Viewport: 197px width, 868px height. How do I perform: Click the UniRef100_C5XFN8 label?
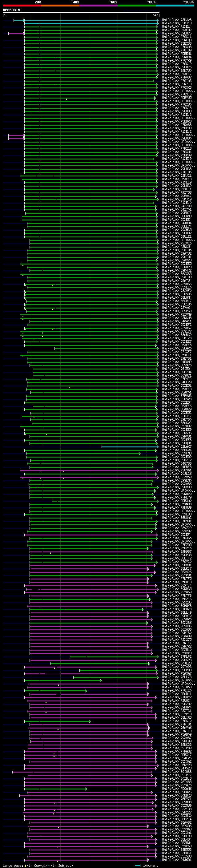point(176,454)
